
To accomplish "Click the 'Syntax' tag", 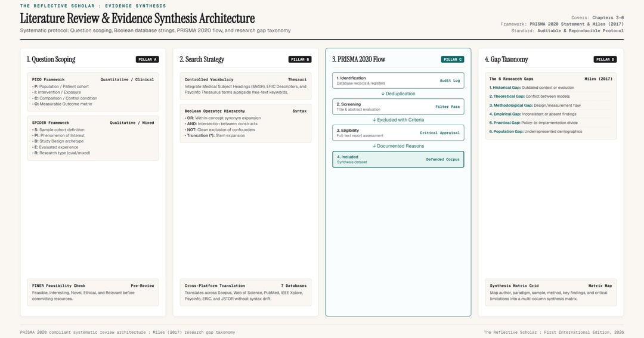I will (x=299, y=111).
